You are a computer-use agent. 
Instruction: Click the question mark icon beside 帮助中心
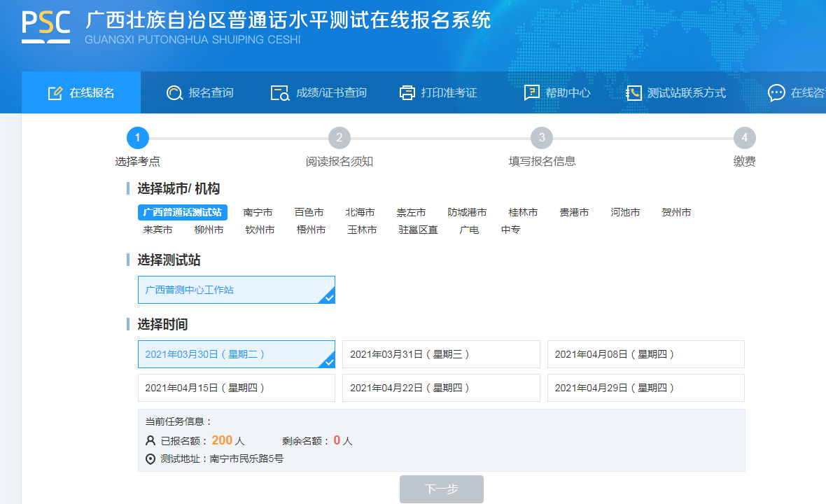[531, 92]
